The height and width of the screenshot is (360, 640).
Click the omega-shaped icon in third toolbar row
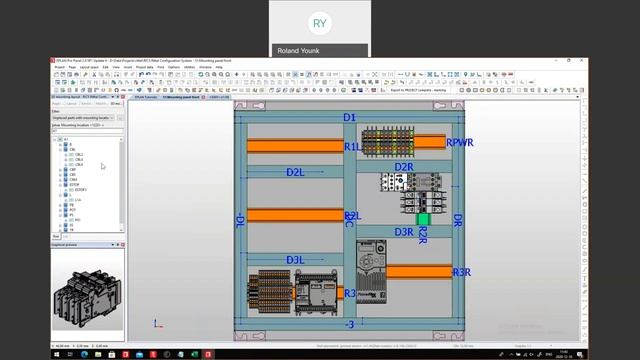point(117,90)
